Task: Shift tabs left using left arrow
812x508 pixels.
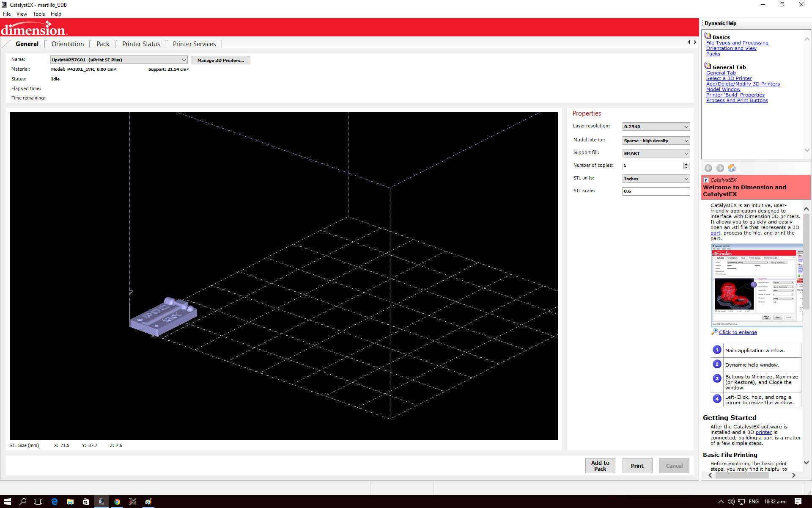Action: click(689, 42)
